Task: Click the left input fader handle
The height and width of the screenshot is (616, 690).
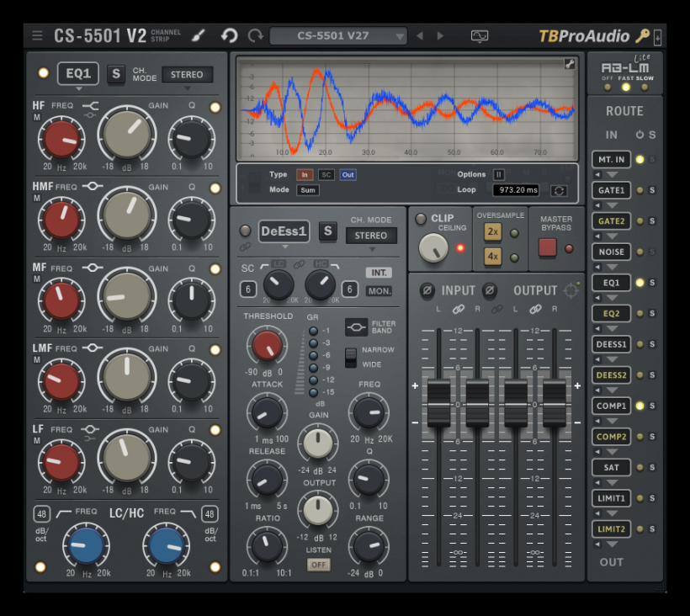Action: tap(439, 402)
